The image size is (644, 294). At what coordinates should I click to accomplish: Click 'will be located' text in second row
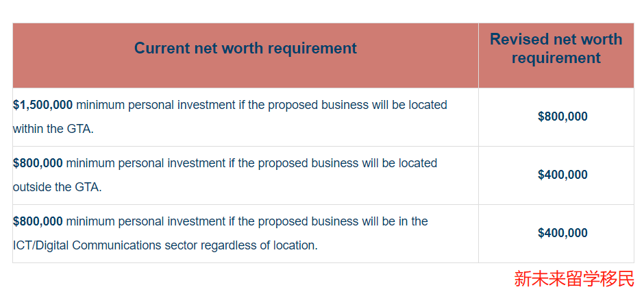(x=399, y=163)
